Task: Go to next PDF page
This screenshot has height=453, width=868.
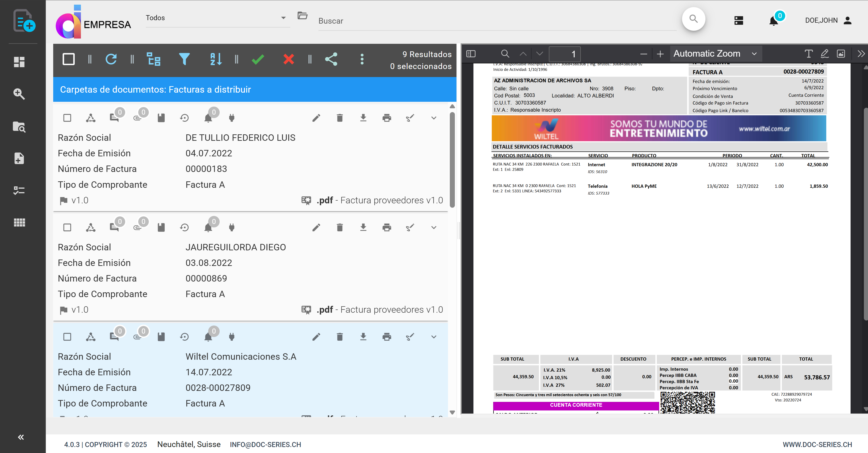Action: click(x=540, y=54)
